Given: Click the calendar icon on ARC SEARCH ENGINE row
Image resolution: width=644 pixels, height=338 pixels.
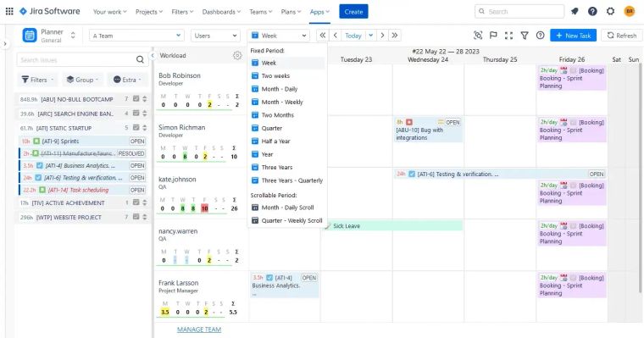Looking at the screenshot, I should point(136,113).
